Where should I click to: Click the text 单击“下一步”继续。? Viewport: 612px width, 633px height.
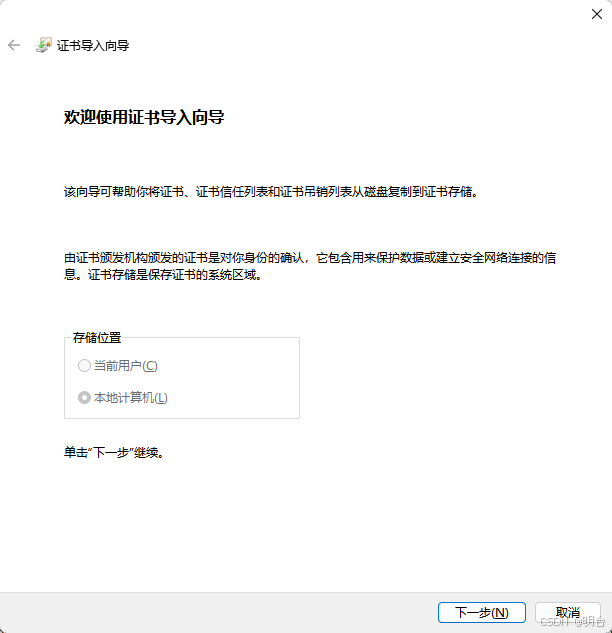114,453
